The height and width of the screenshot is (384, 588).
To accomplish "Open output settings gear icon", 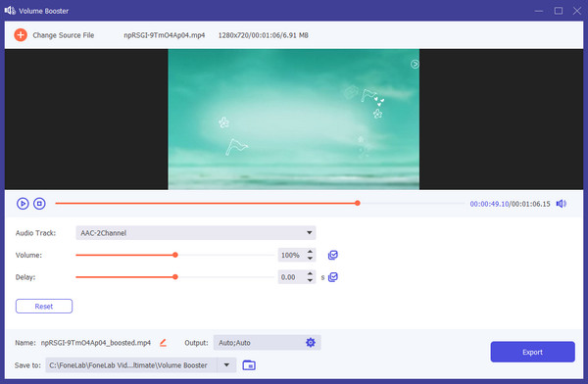I will [x=311, y=343].
